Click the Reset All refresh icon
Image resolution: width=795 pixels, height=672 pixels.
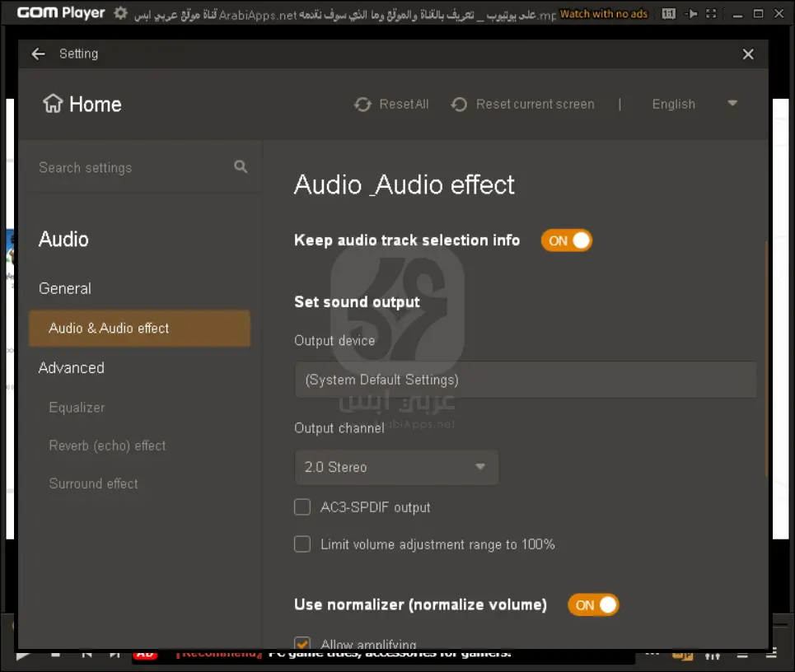click(x=362, y=105)
